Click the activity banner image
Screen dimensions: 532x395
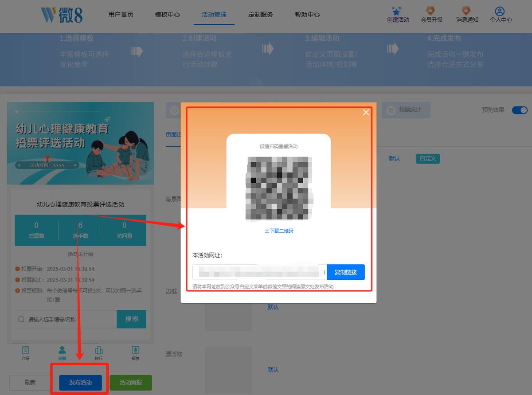(x=81, y=144)
